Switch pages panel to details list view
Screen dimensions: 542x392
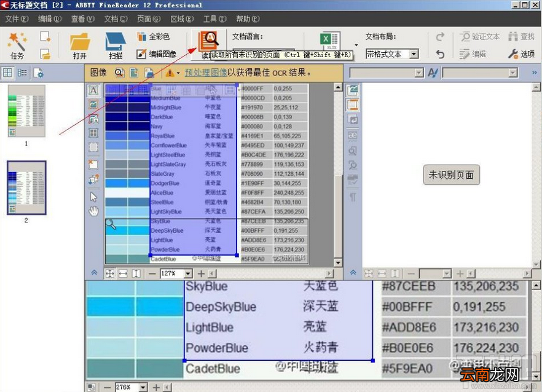[22, 73]
